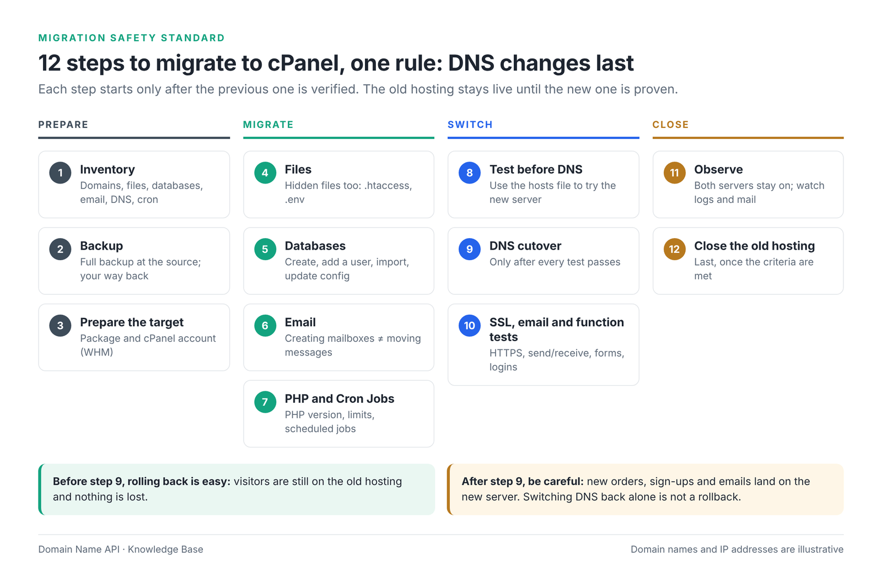This screenshot has height=588, width=882.
Task: Open the CLOSE column heading
Action: (670, 125)
